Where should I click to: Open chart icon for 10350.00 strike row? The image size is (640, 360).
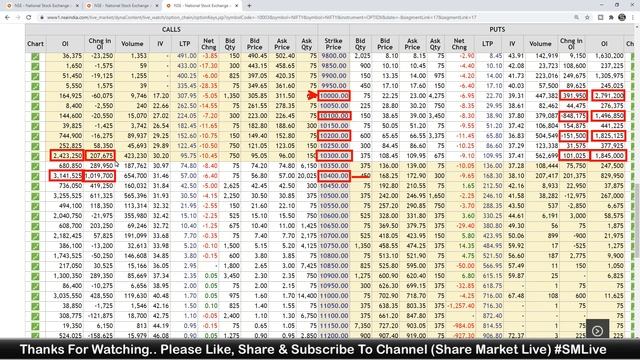(36, 166)
